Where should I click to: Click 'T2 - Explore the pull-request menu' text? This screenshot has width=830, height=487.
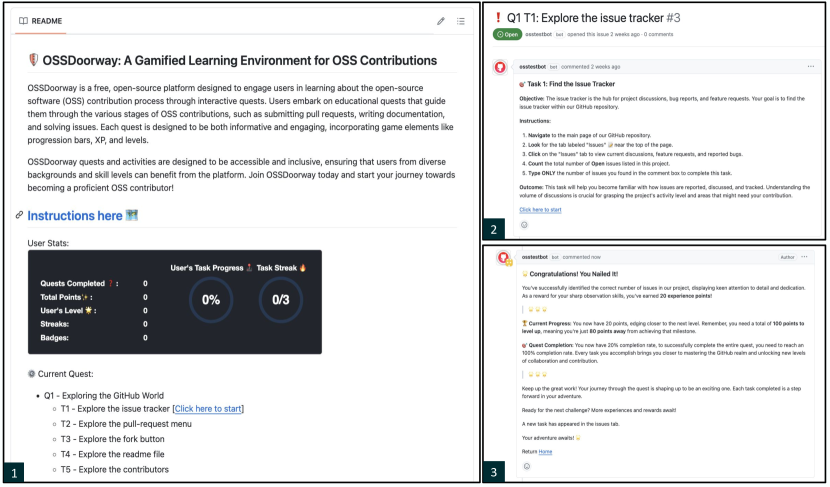click(126, 424)
